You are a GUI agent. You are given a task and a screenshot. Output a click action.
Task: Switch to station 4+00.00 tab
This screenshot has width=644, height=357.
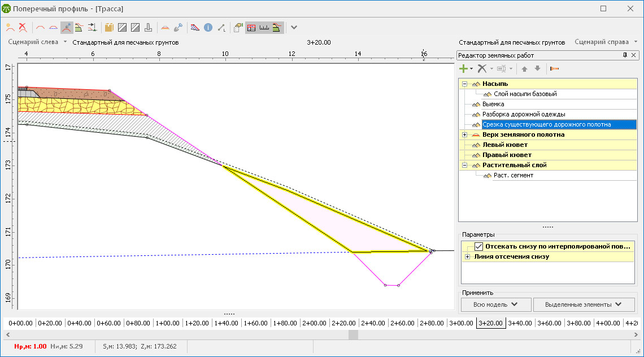[608, 323]
